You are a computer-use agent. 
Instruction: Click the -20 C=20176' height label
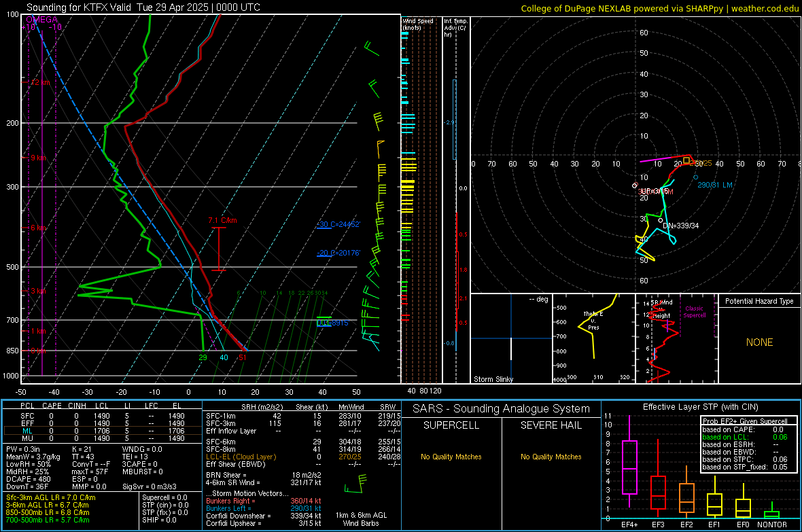click(338, 253)
